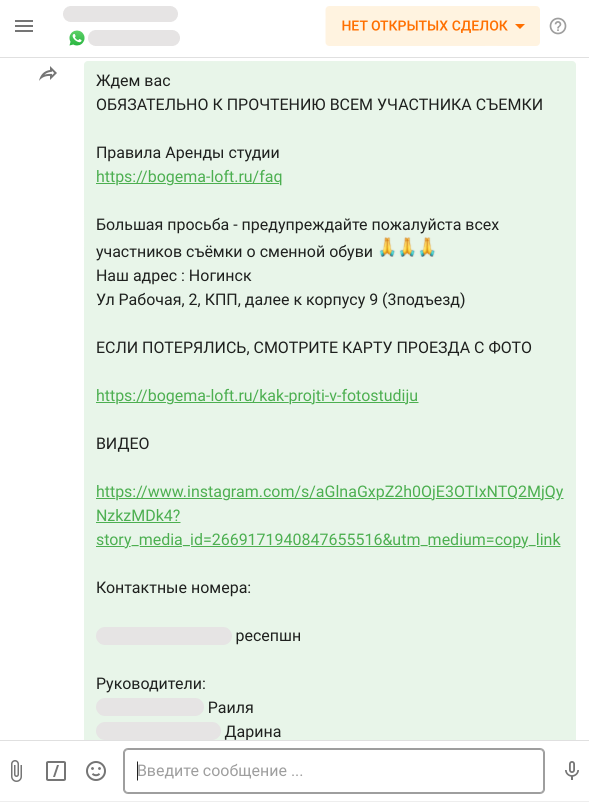Viewport: 589px width, 802px height.
Task: Follow the kak-projti-v-fotostudiju map link
Action: [x=257, y=395]
